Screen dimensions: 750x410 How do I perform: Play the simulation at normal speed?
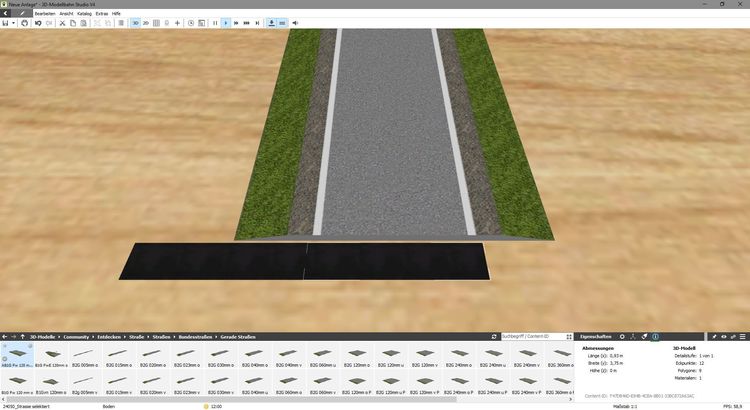[226, 23]
